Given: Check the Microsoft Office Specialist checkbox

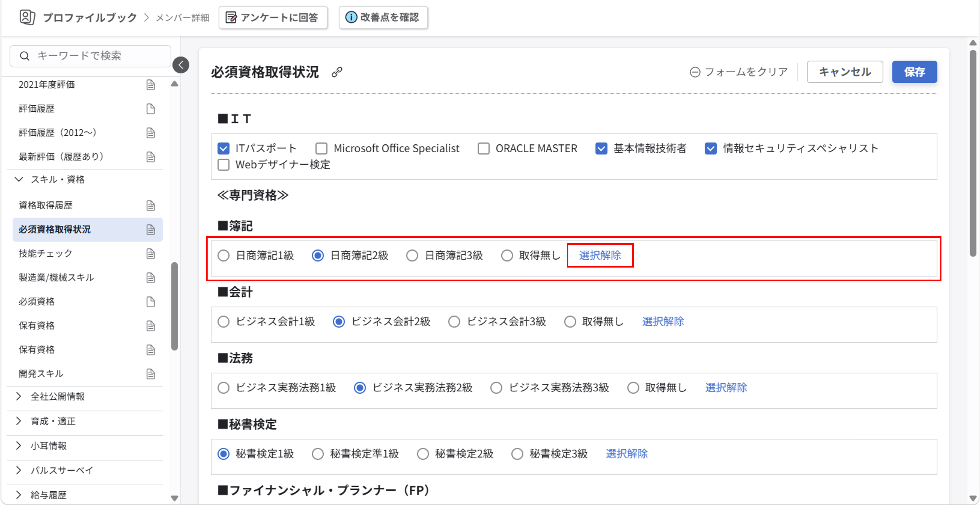Looking at the screenshot, I should 321,148.
